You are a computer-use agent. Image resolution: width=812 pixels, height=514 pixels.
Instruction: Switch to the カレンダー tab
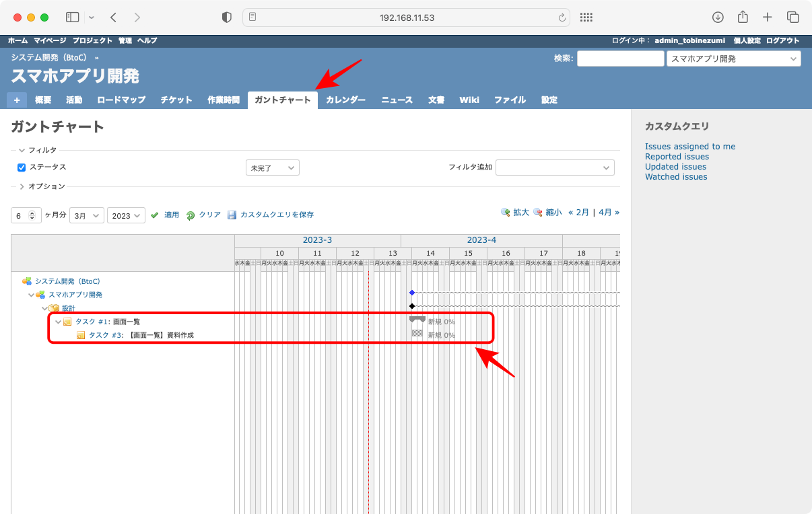coord(345,100)
